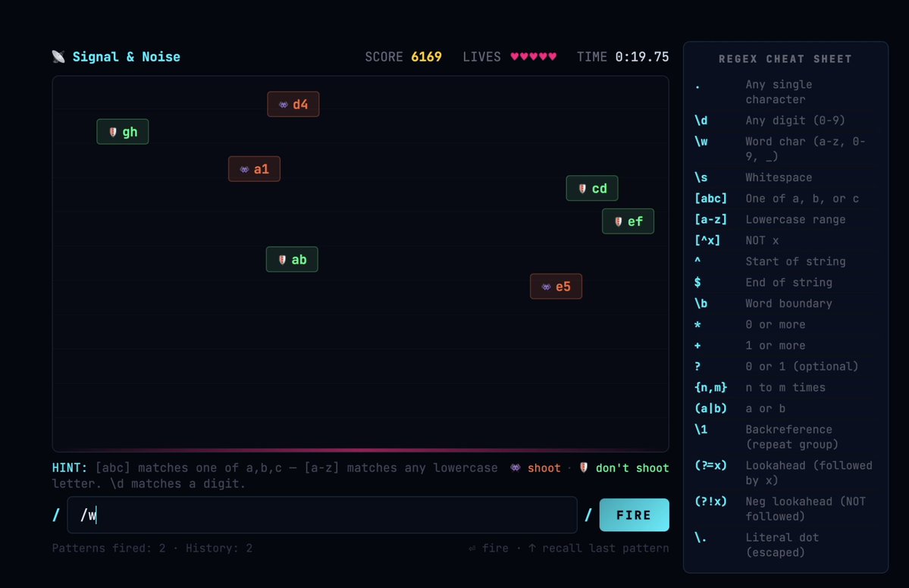Click the [abc] cheat sheet entry
Image resolution: width=909 pixels, height=588 pixels.
pyautogui.click(x=785, y=199)
